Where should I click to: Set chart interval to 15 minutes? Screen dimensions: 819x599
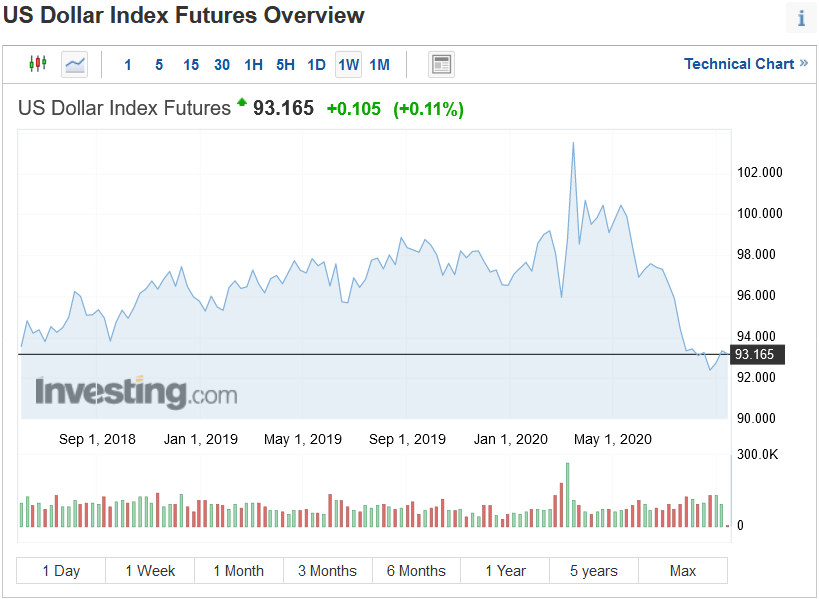pos(191,65)
